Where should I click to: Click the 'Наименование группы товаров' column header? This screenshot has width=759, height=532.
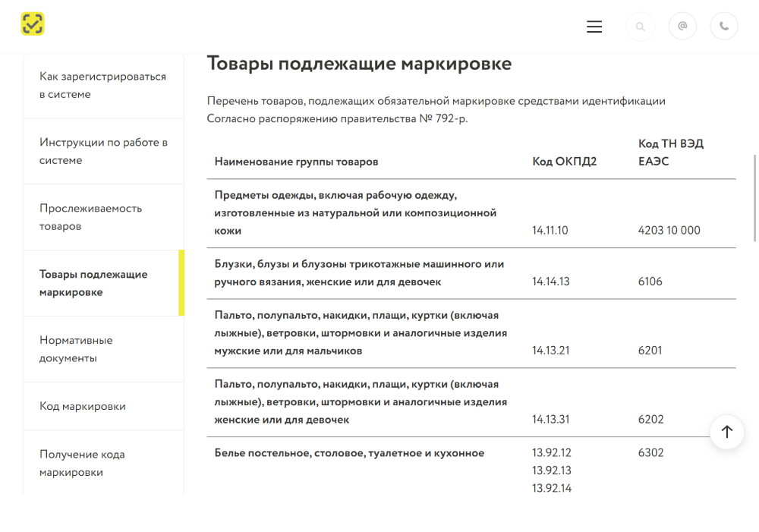296,162
